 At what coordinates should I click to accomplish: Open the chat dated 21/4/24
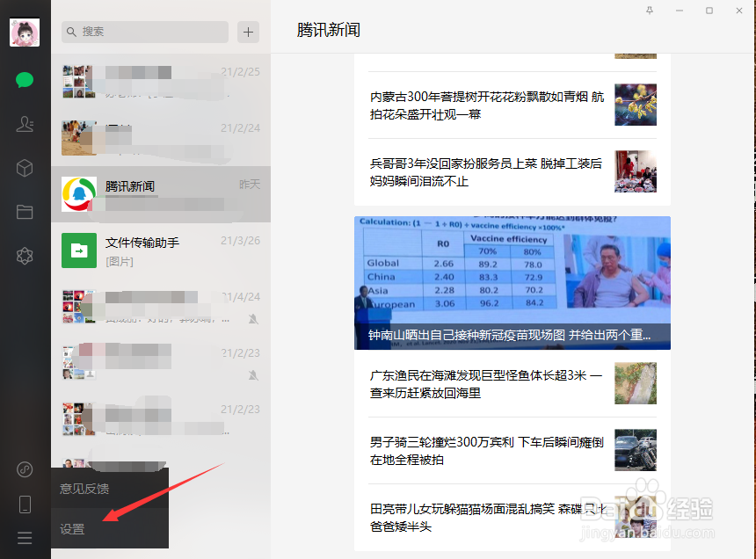(161, 307)
